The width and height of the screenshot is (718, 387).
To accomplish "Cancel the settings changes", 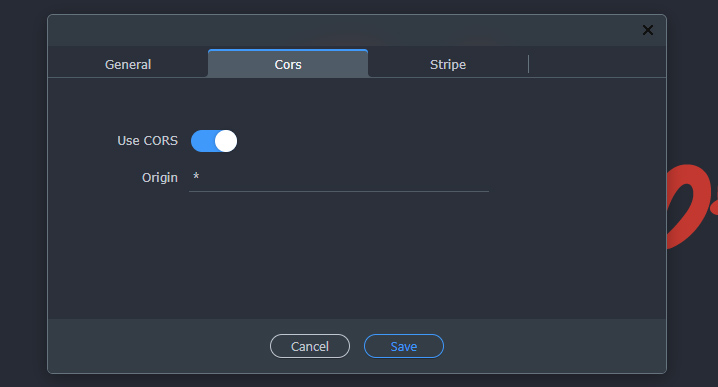I will (310, 346).
